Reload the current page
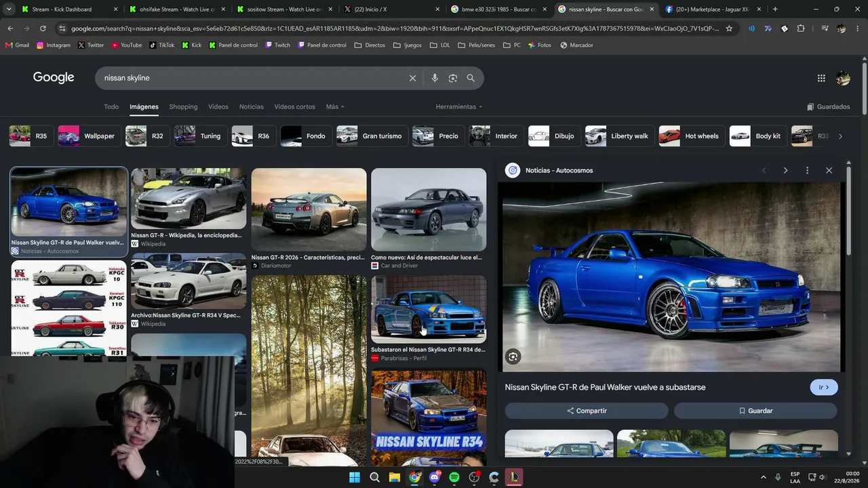Screen dimensions: 868x488 [43, 28]
